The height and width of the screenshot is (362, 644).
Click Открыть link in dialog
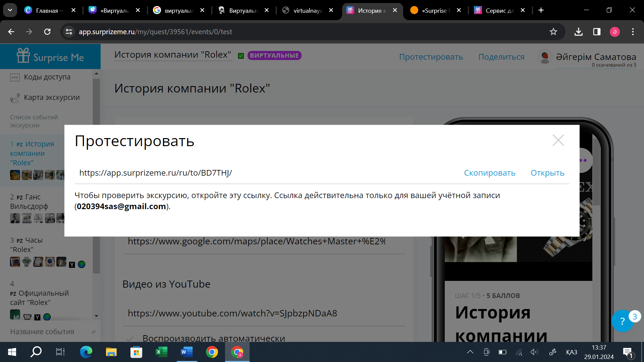547,173
